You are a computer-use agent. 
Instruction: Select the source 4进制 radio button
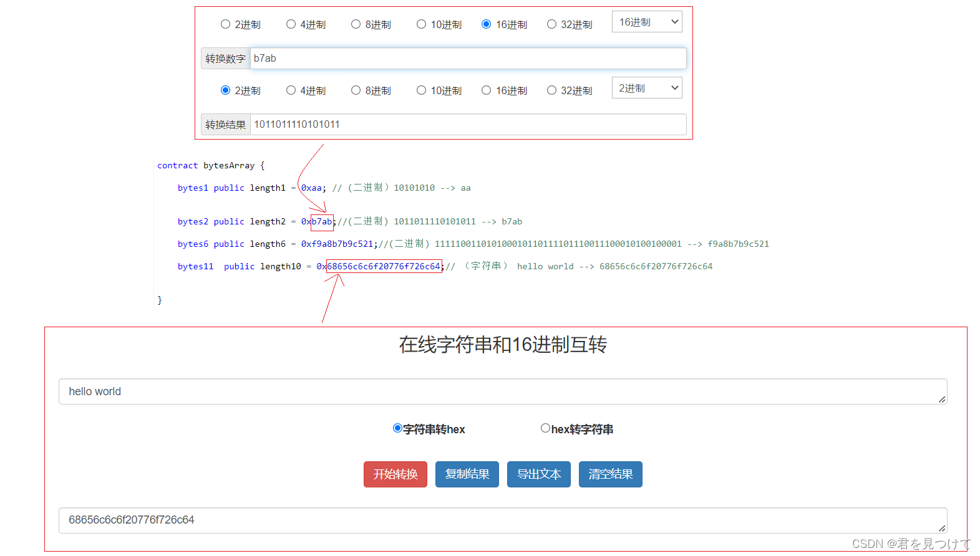coord(291,24)
